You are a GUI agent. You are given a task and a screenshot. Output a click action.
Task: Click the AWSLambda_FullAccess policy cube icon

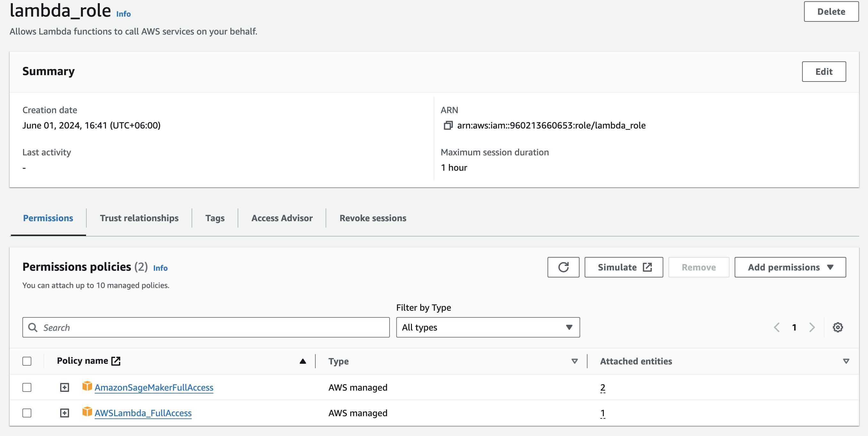click(x=87, y=411)
